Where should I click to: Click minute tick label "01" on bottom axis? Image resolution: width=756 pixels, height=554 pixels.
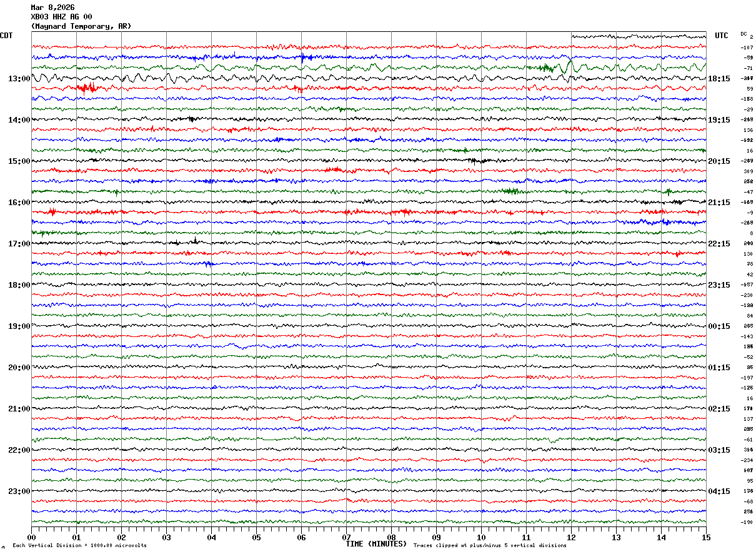(x=76, y=537)
